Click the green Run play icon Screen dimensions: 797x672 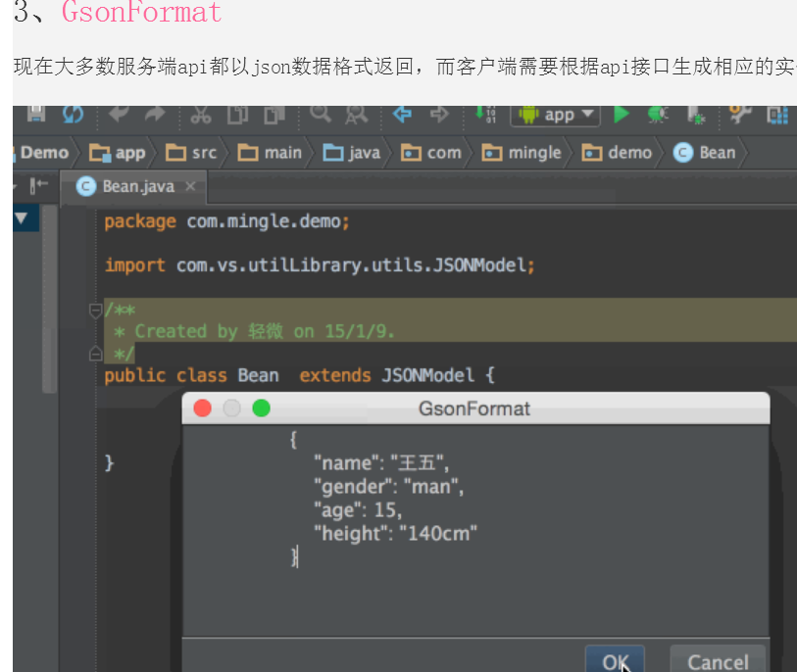click(622, 115)
